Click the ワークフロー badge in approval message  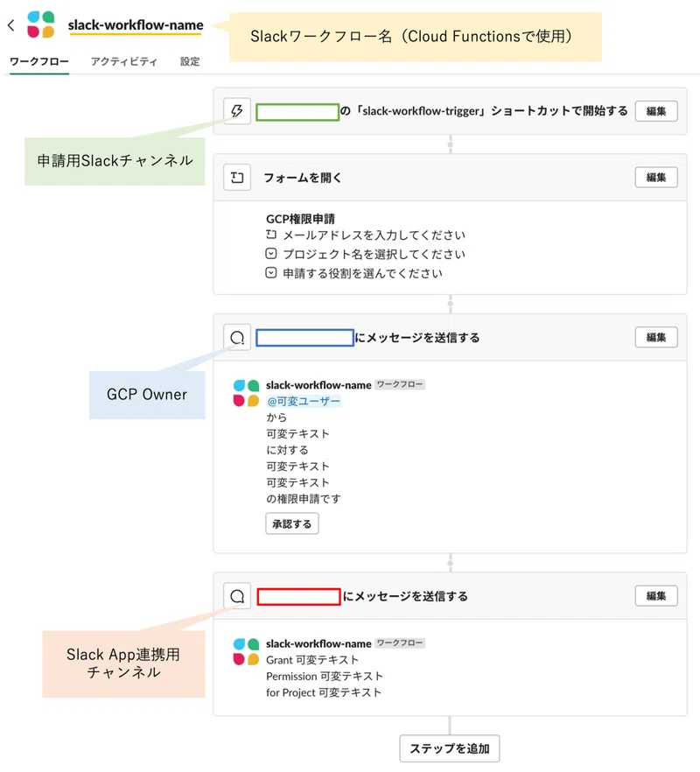pyautogui.click(x=400, y=384)
